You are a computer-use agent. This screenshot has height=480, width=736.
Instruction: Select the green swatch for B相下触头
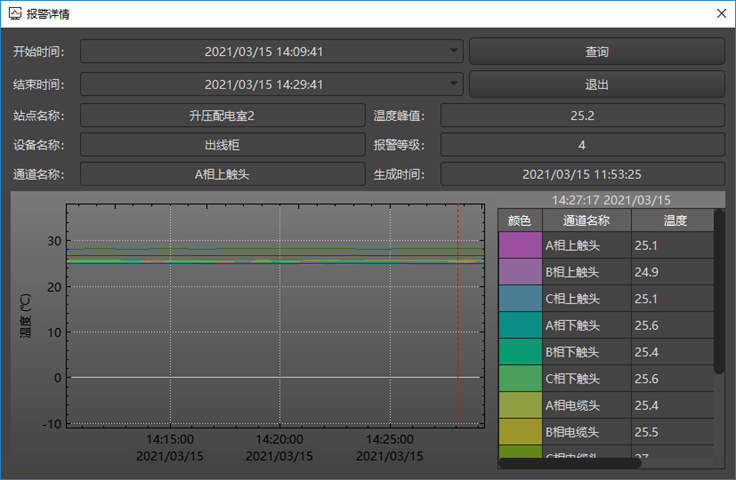(x=519, y=352)
